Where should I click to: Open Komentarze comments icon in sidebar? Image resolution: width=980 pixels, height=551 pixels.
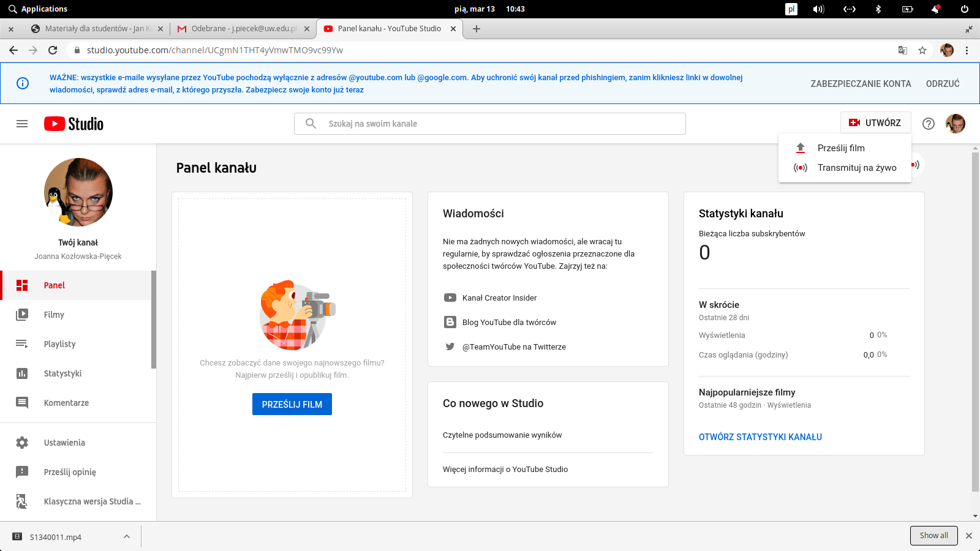22,403
